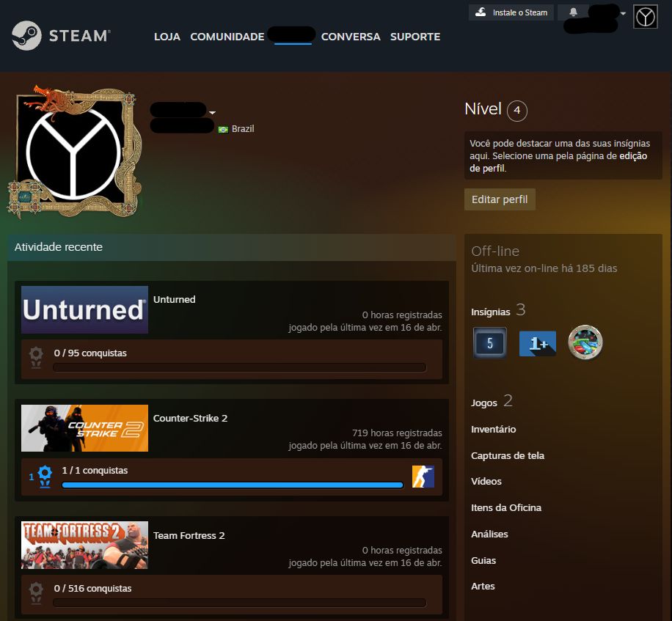Click the Steam logo icon
The width and height of the screenshot is (672, 621).
[x=26, y=35]
